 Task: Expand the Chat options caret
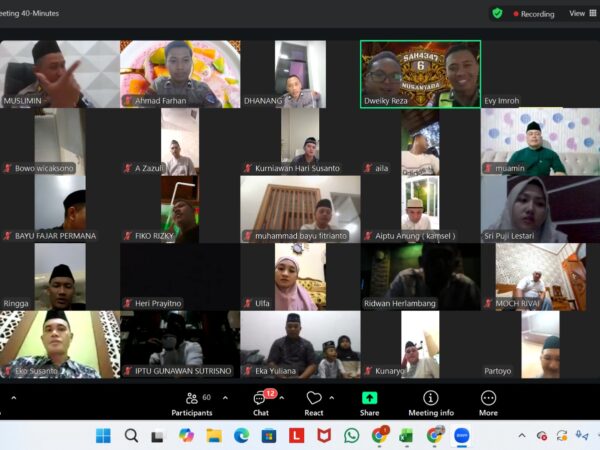282,397
